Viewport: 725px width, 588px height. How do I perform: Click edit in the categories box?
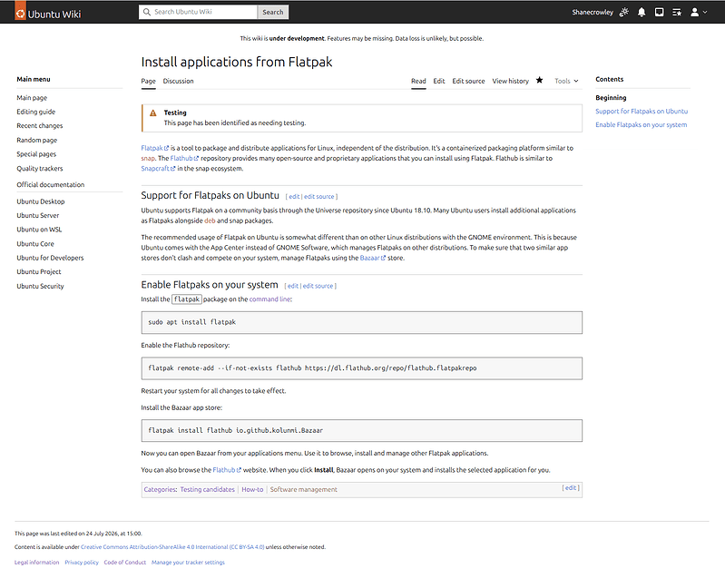tap(571, 487)
